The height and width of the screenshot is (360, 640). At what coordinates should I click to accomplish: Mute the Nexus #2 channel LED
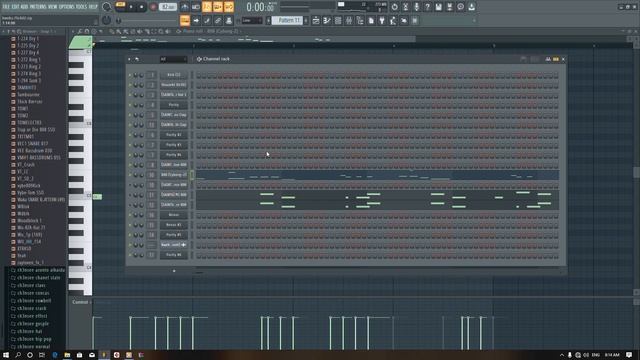(x=130, y=225)
